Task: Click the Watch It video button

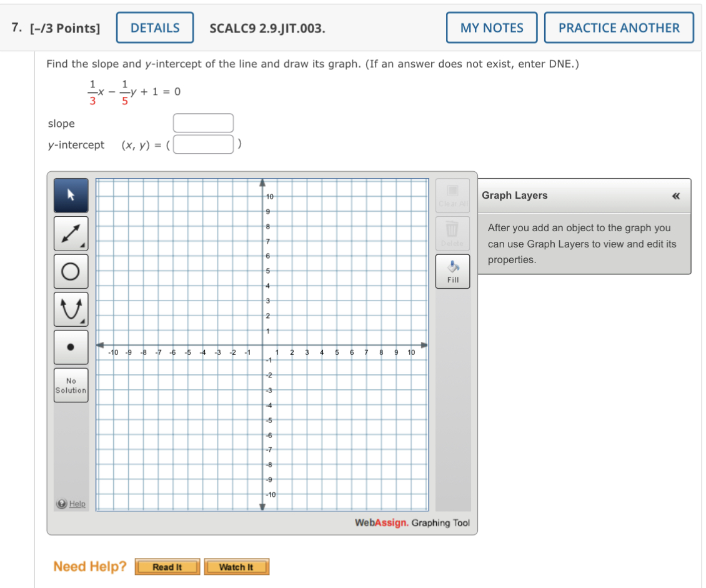Action: (x=236, y=567)
